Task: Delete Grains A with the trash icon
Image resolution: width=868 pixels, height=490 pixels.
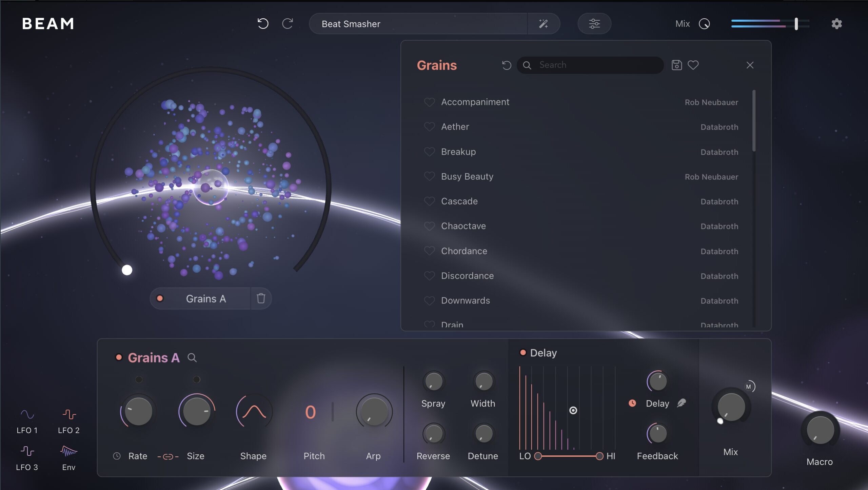Action: [261, 298]
